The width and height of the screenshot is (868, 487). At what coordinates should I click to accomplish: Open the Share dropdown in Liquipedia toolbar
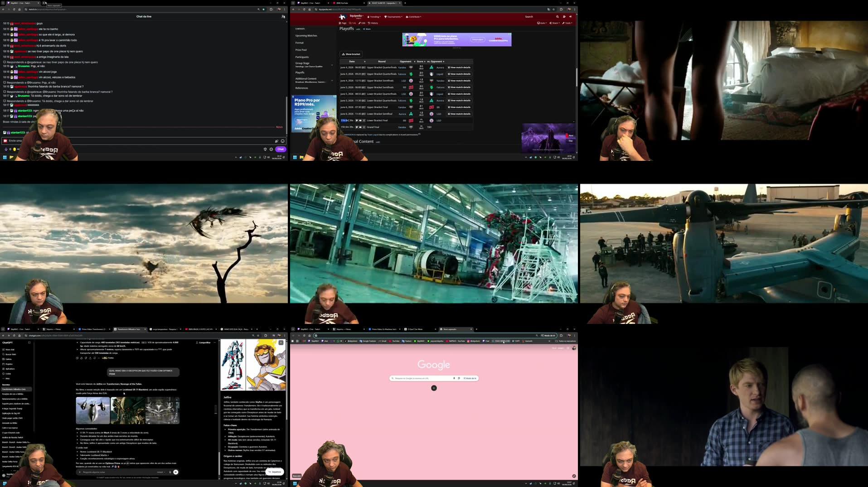coord(555,23)
